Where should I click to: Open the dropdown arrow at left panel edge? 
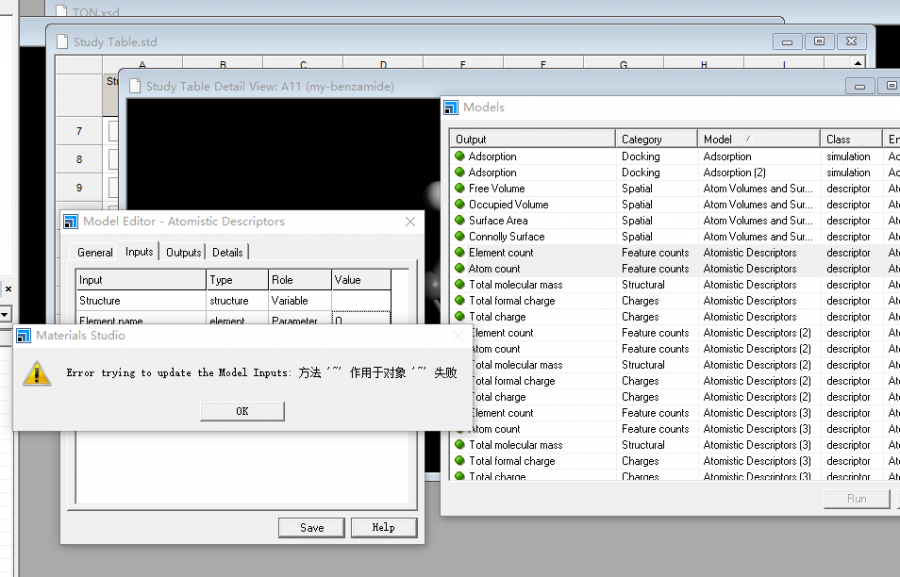[x=5, y=314]
